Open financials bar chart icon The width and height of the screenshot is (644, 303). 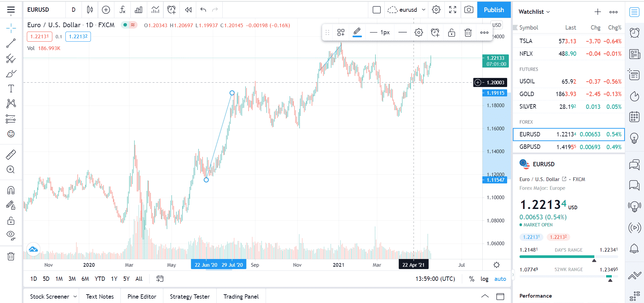[139, 10]
